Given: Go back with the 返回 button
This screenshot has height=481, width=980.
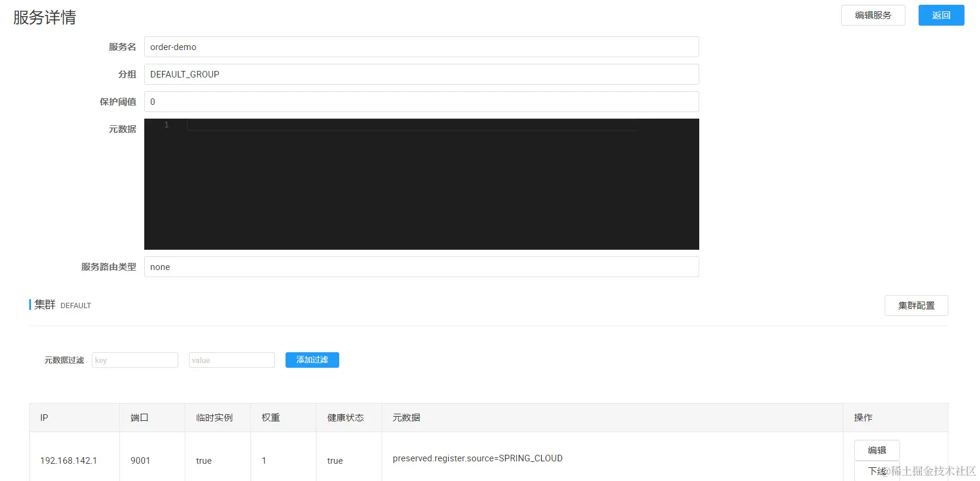Looking at the screenshot, I should click(x=941, y=15).
